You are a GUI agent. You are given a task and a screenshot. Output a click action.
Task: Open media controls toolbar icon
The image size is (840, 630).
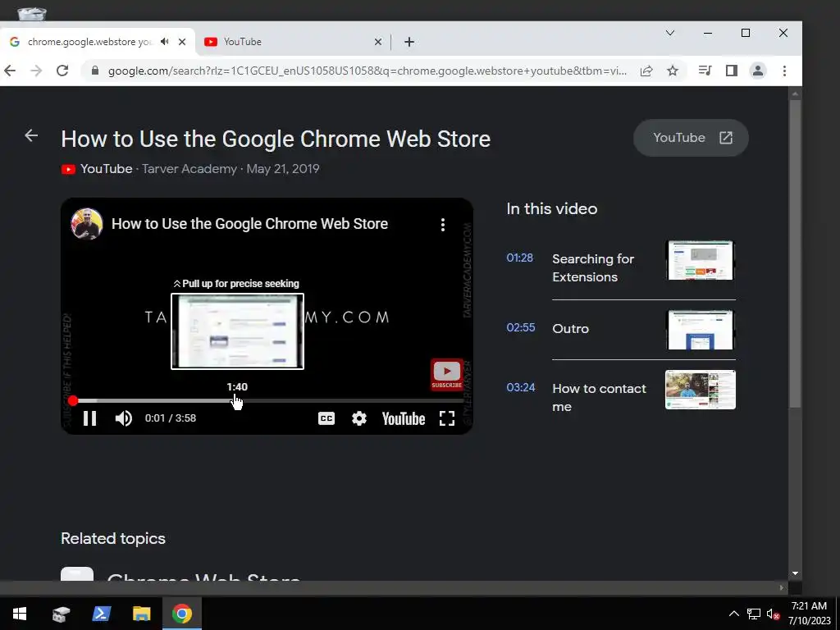coord(705,71)
